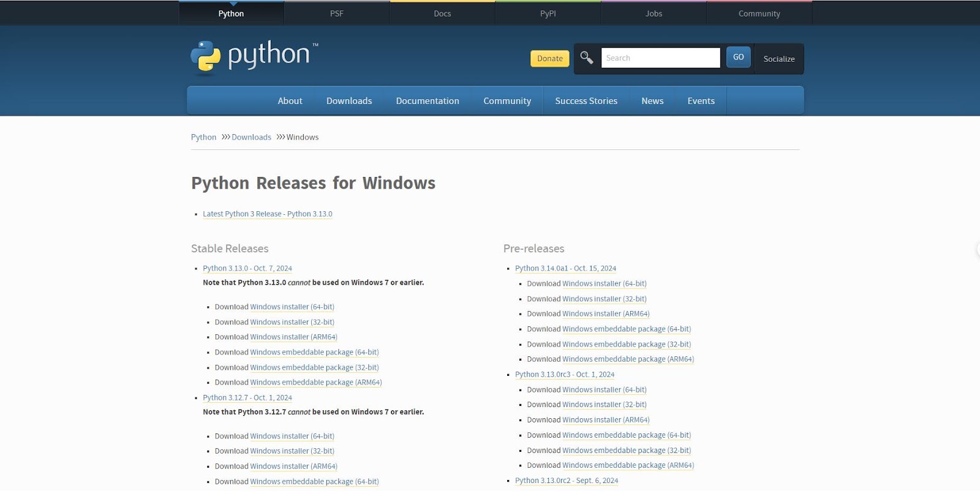
Task: Click the magnifying glass search icon
Action: point(587,58)
